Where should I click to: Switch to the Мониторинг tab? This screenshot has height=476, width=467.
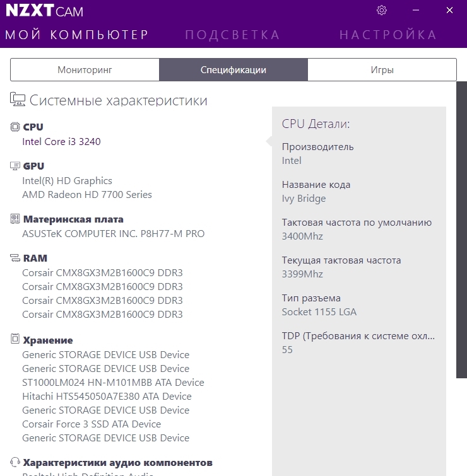click(85, 70)
